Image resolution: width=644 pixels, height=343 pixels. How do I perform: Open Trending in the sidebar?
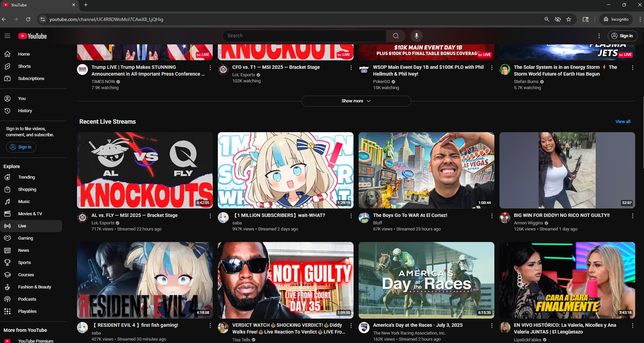tap(26, 177)
